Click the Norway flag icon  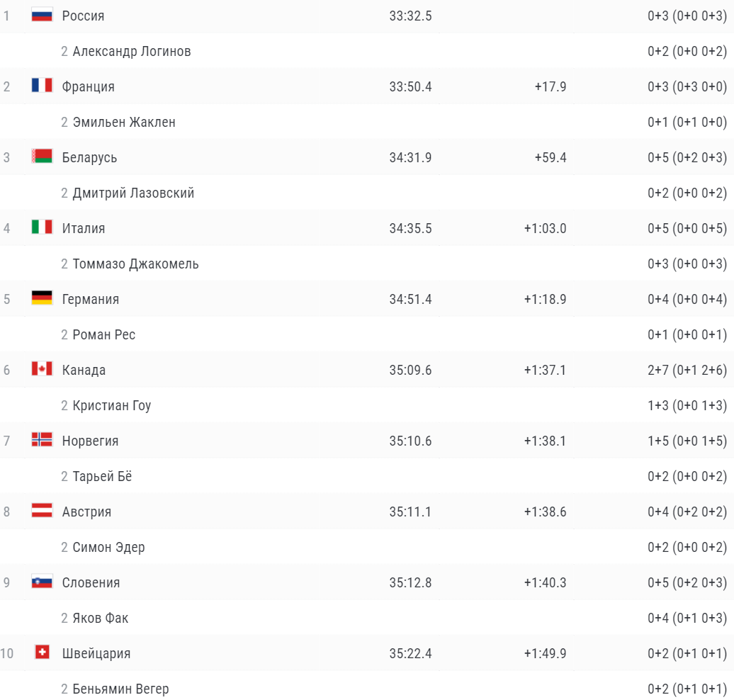[42, 440]
